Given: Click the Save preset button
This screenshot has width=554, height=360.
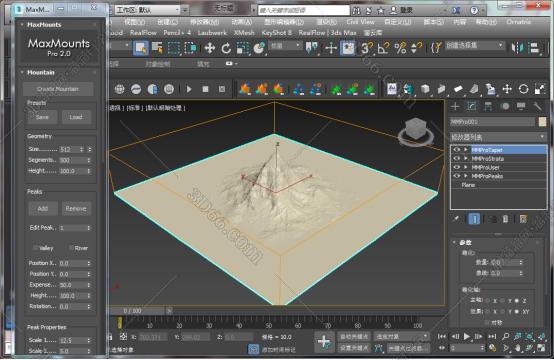Looking at the screenshot, I should tap(42, 117).
